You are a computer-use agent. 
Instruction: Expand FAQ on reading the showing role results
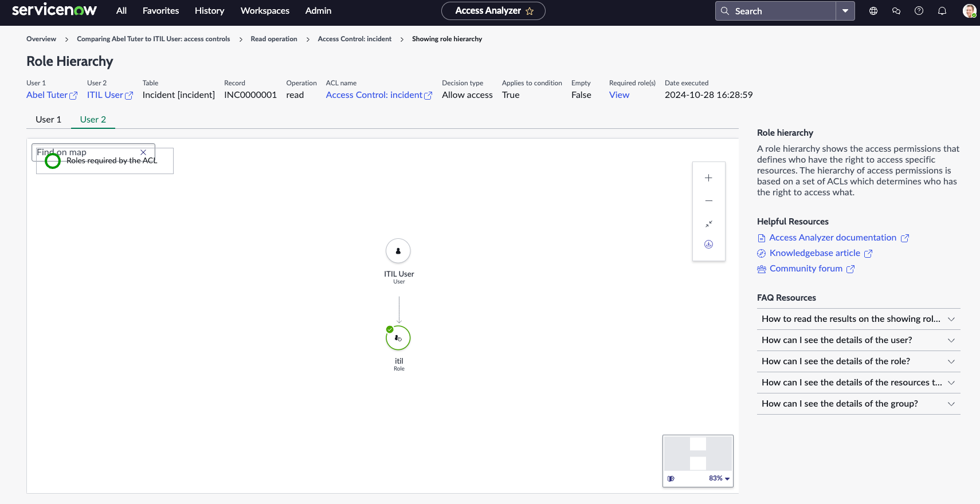click(859, 319)
